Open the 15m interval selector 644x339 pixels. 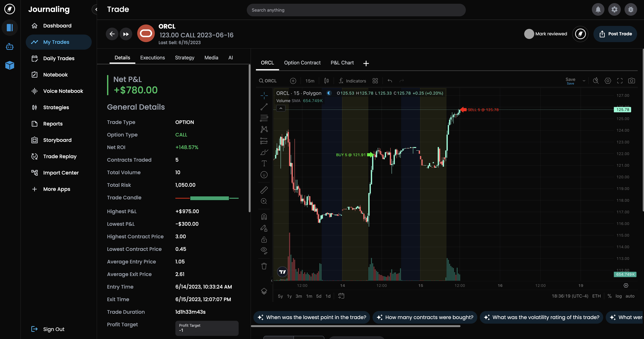[310, 81]
